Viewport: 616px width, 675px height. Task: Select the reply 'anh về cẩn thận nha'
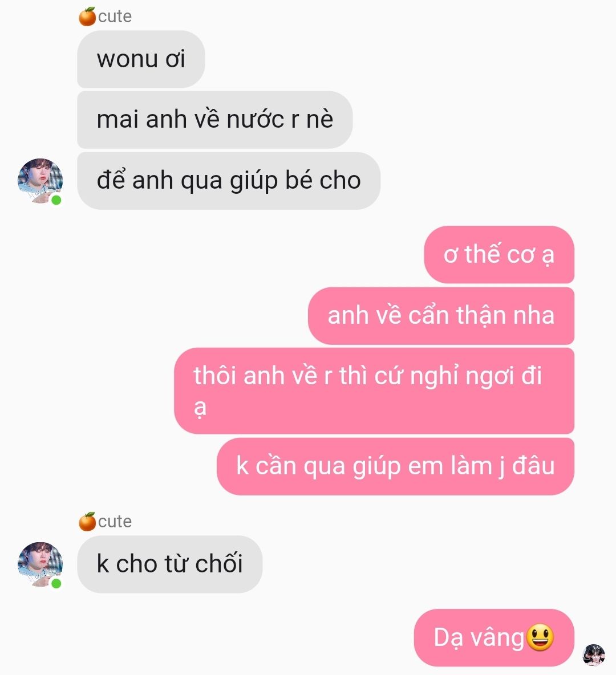point(441,315)
